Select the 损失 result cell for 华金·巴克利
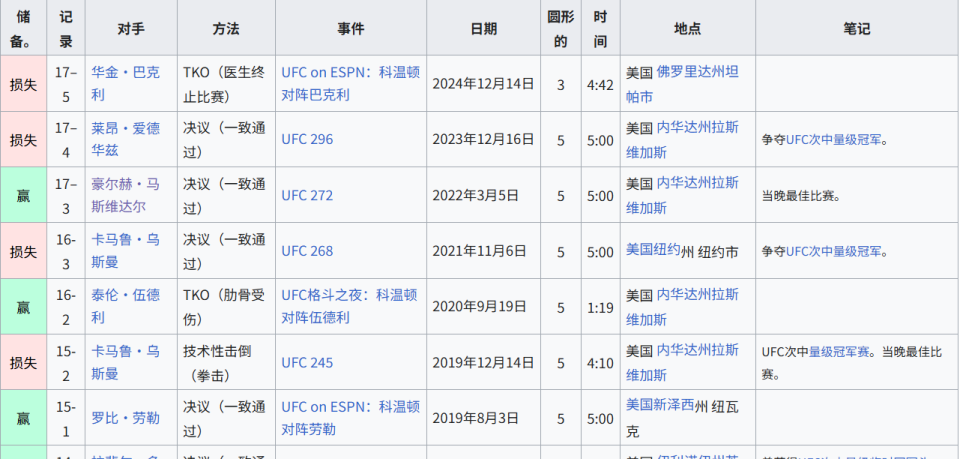Screen dimensions: 960x459 [x=23, y=84]
